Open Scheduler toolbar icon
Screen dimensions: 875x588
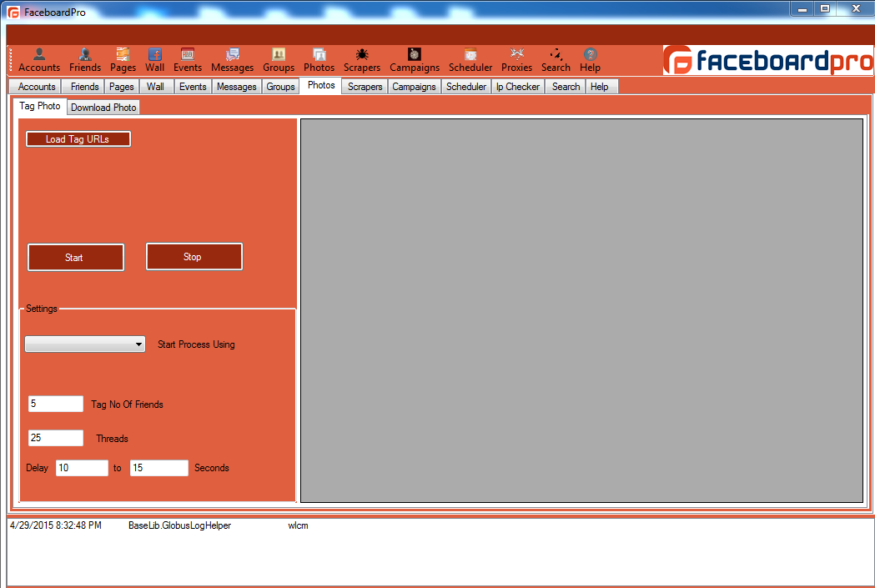click(470, 60)
